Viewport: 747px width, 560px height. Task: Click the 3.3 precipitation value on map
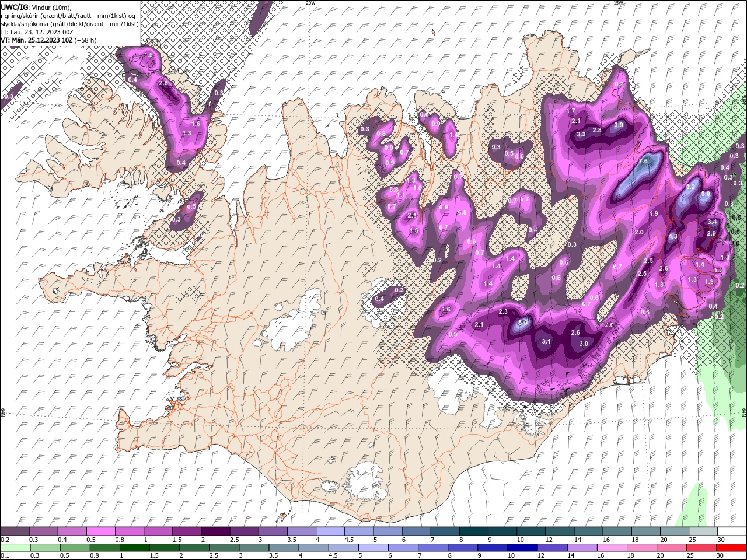(x=581, y=134)
